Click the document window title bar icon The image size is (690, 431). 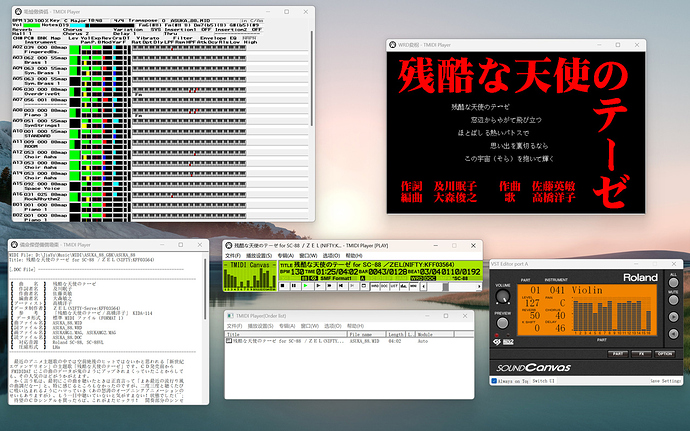[14, 244]
